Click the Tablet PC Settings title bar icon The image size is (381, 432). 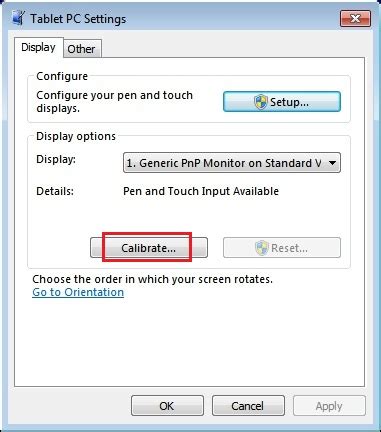(18, 18)
